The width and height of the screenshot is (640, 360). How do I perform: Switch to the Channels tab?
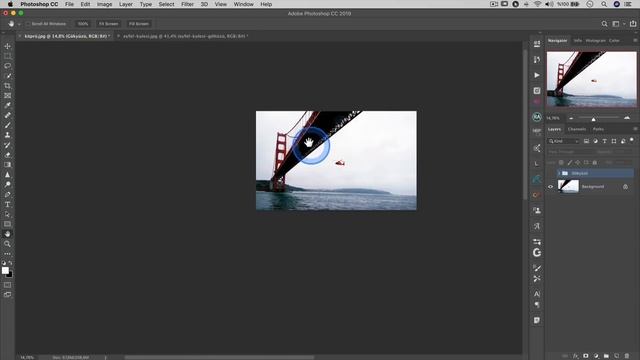coord(577,129)
